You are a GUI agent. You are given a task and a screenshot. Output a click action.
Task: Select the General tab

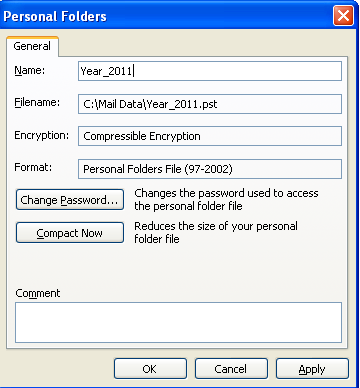(x=32, y=46)
